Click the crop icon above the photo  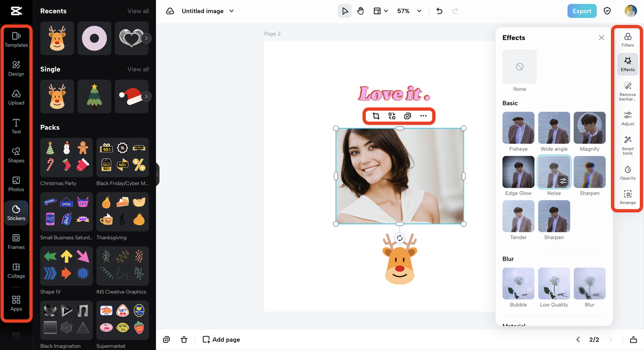376,116
